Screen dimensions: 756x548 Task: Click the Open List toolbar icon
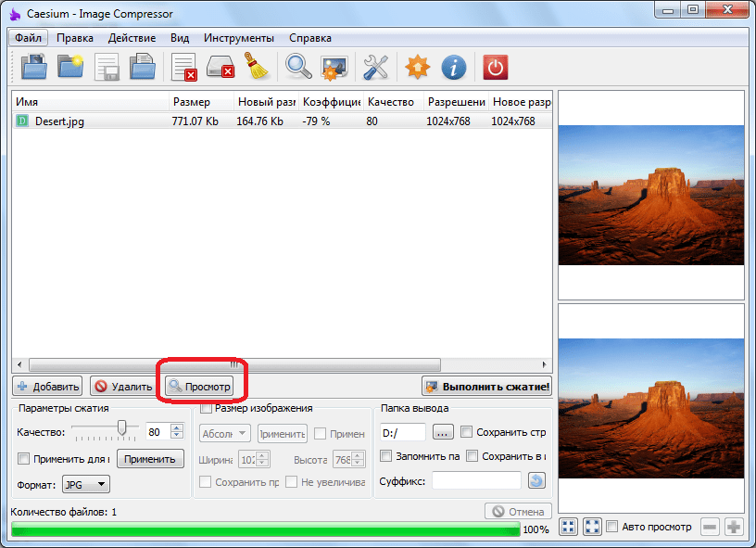(143, 67)
